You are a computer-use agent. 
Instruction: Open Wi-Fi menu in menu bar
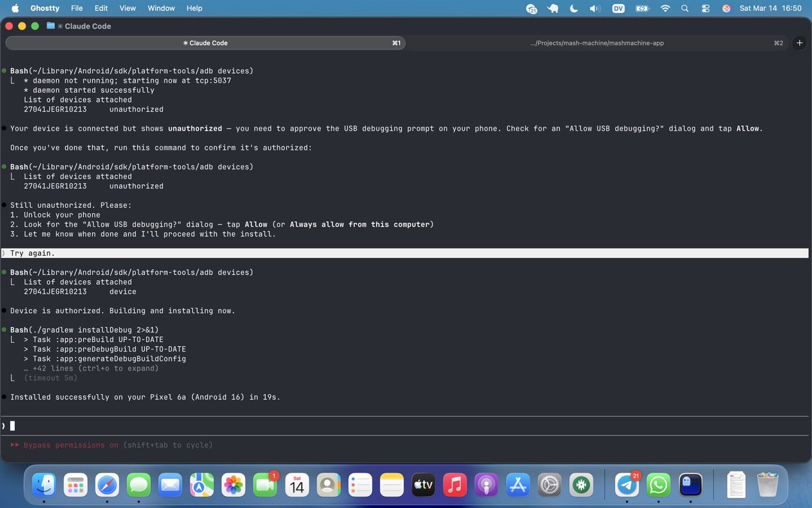[x=665, y=8]
